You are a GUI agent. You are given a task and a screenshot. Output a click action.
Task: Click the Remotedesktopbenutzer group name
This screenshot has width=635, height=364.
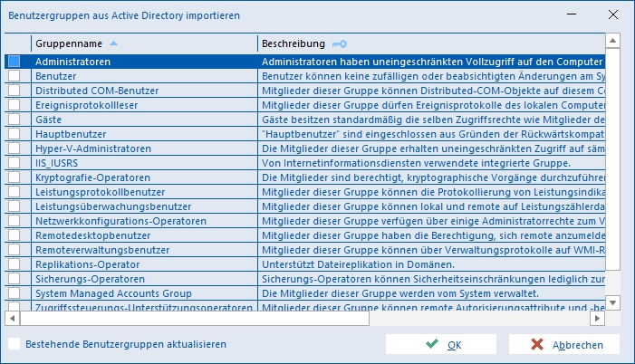pyautogui.click(x=93, y=235)
